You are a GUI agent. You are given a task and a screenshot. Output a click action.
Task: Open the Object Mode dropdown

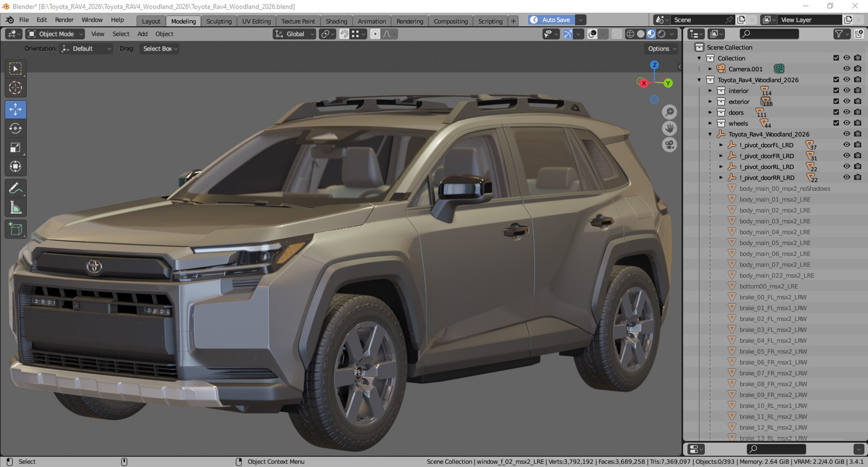click(56, 34)
